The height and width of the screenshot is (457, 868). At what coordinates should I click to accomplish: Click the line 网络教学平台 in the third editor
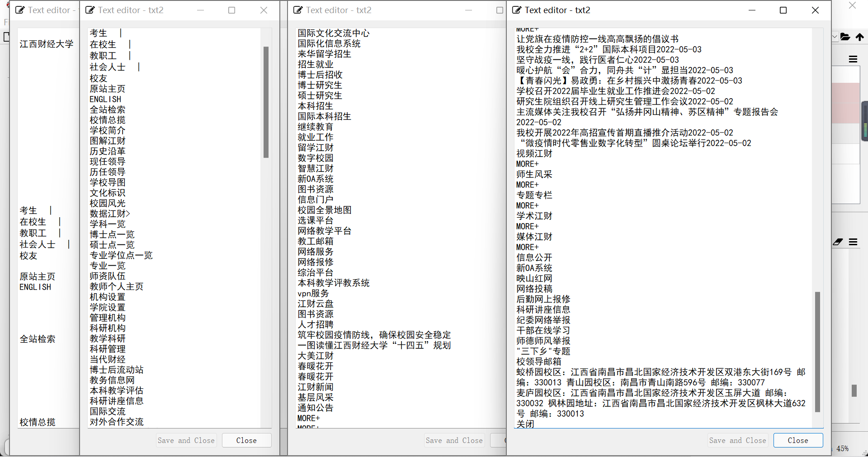pos(325,231)
